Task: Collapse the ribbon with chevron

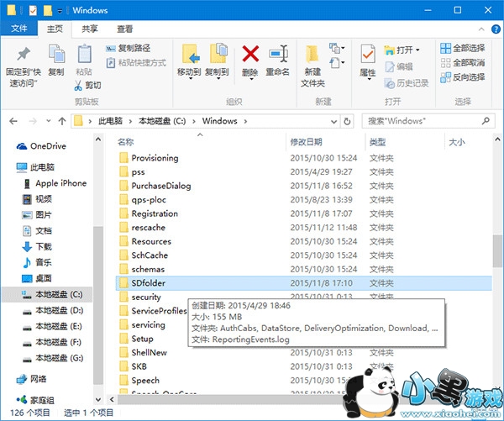Action: pyautogui.click(x=481, y=29)
